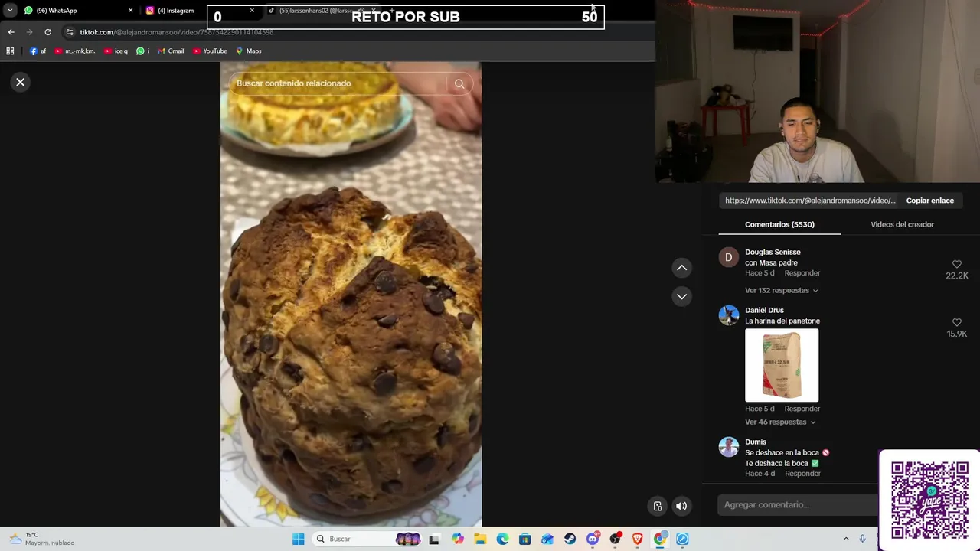Click browser forward arrow
The width and height of the screenshot is (980, 551).
[x=29, y=32]
